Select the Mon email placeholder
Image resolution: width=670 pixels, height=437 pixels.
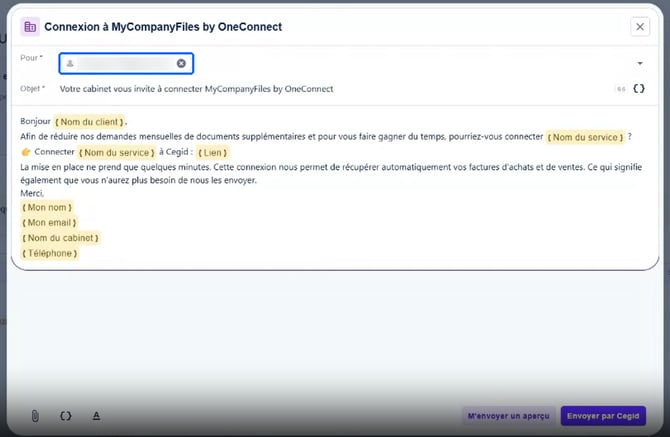[x=49, y=223]
